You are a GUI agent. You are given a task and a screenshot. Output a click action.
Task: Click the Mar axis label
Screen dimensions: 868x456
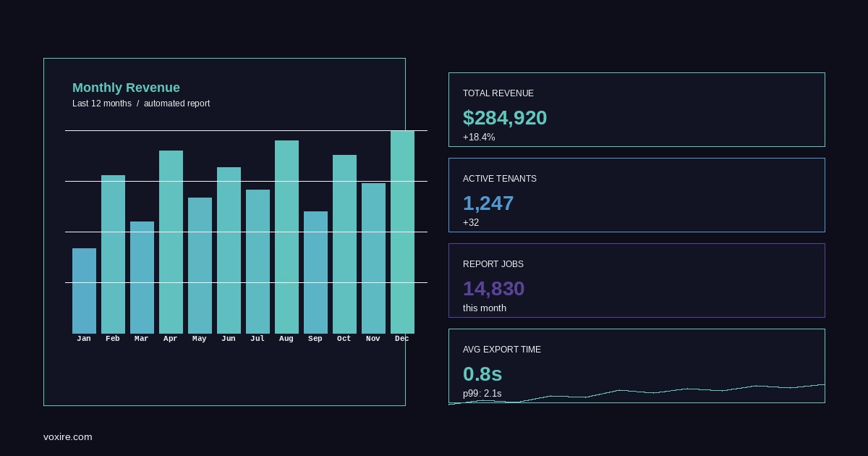tap(142, 339)
